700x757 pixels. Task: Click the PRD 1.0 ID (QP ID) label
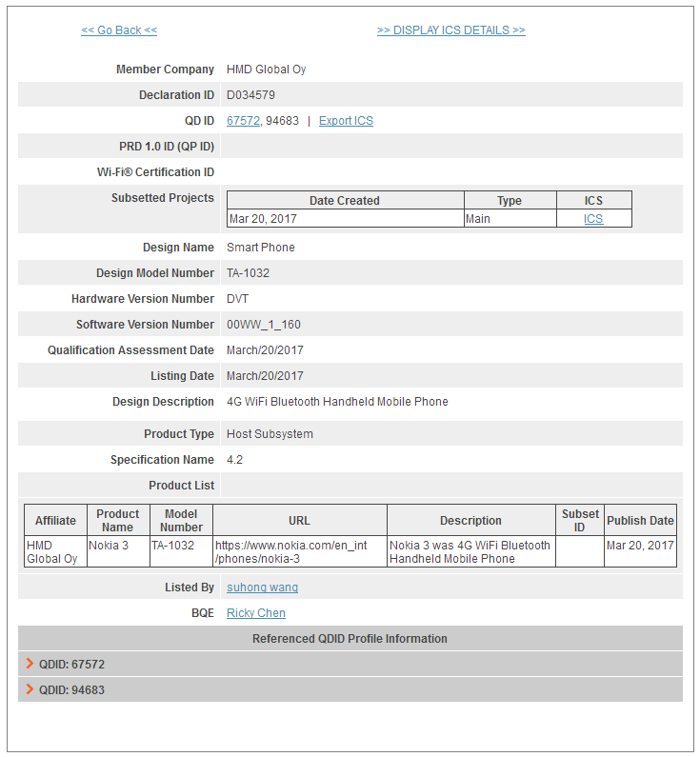click(167, 147)
